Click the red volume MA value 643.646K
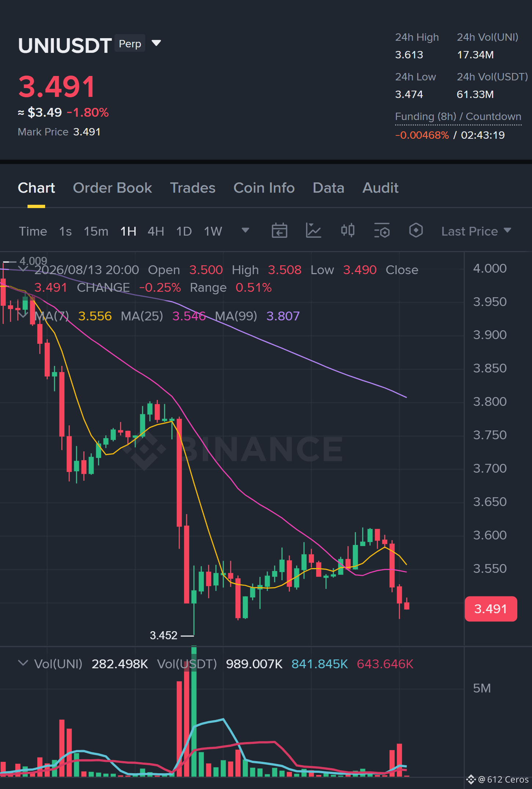Viewport: 532px width, 789px height. (x=385, y=664)
